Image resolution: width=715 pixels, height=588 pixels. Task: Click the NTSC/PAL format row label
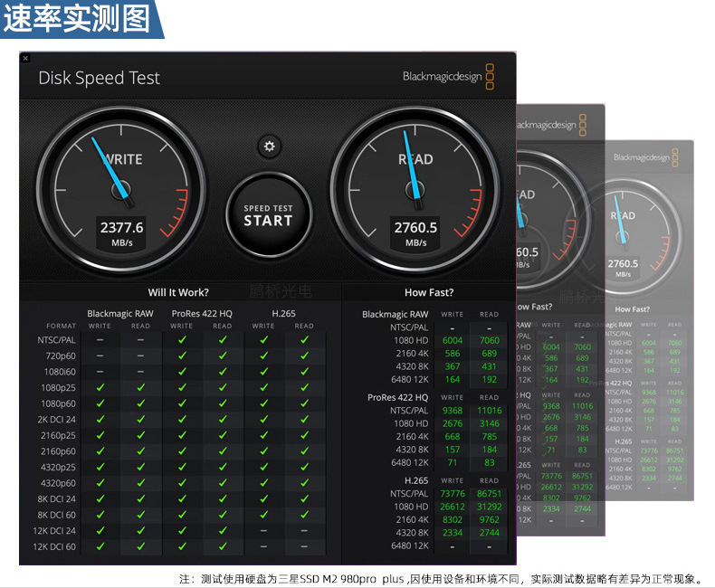tap(56, 340)
